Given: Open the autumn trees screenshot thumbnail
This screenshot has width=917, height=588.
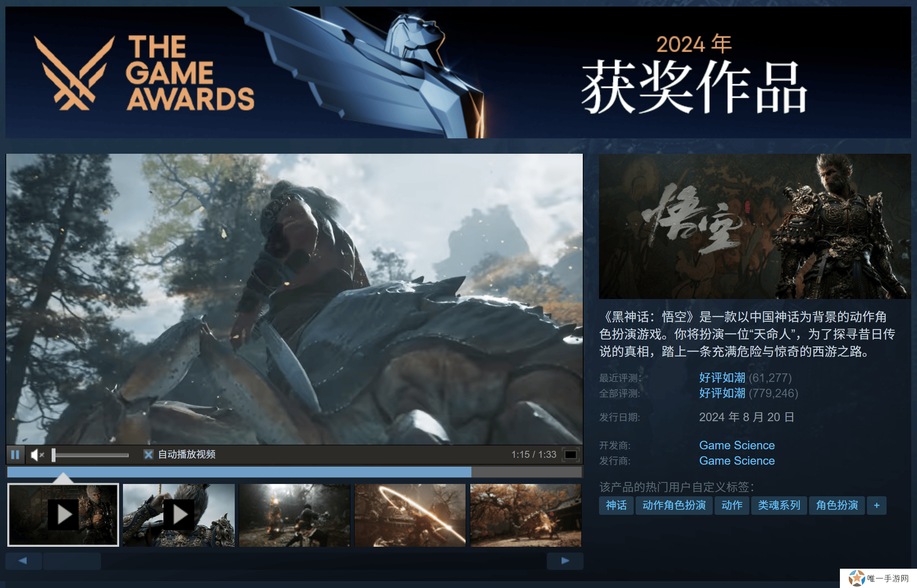Looking at the screenshot, I should coord(526,515).
